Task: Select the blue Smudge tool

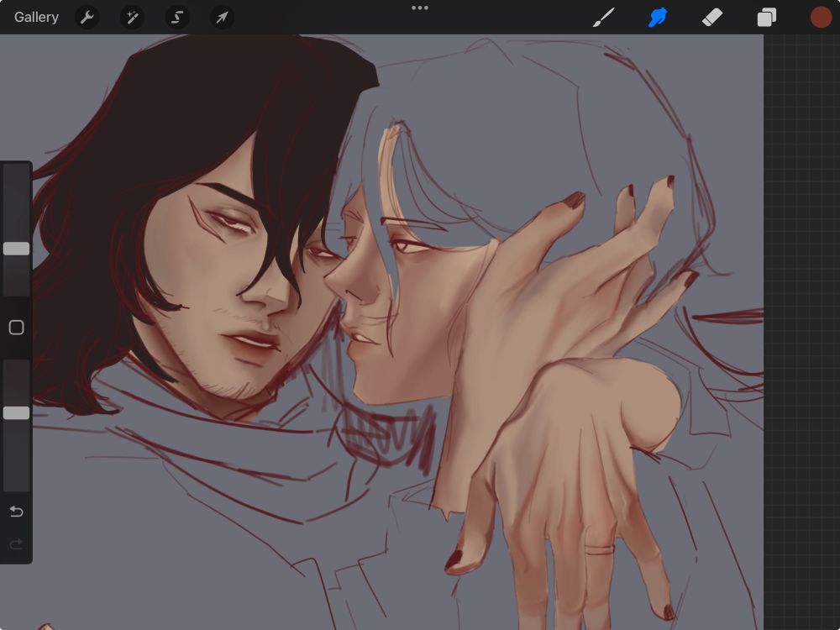Action: tap(658, 17)
